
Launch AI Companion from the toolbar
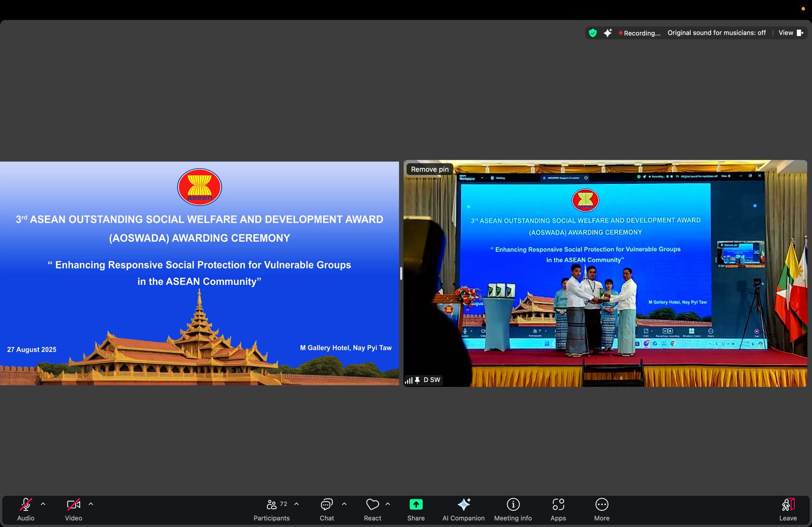(x=463, y=510)
